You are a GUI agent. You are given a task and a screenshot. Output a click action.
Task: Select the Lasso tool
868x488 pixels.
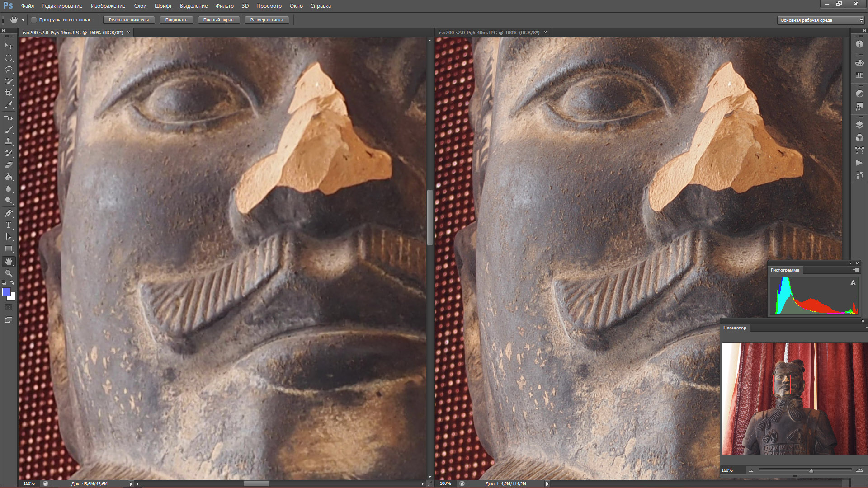coord(9,70)
